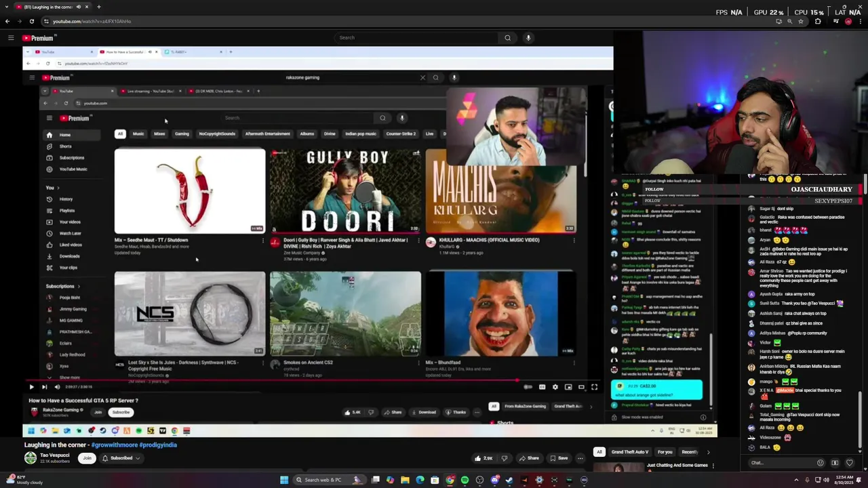The height and width of the screenshot is (488, 868).
Task: Select the All chip above recommendations
Action: click(x=599, y=452)
